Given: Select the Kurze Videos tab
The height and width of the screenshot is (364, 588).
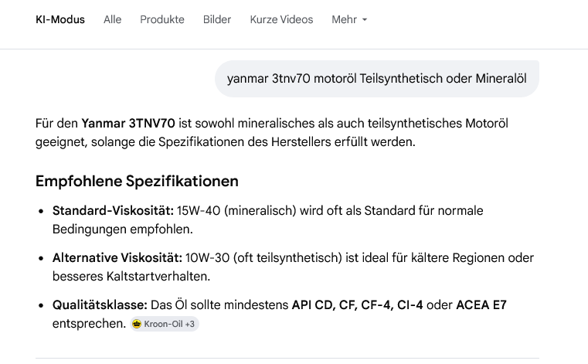Looking at the screenshot, I should [281, 19].
